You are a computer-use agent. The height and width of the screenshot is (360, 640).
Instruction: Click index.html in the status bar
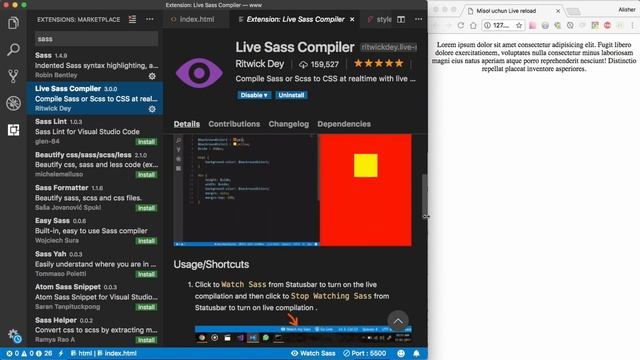(x=117, y=353)
